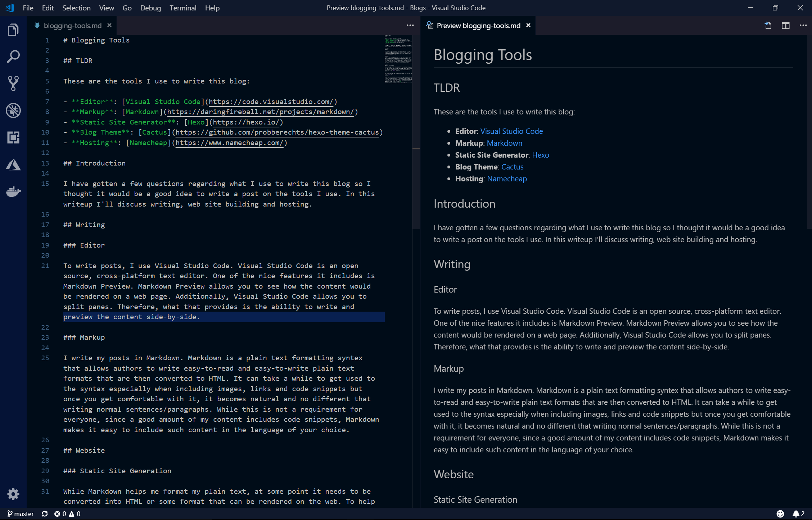Open the Search view icon

pyautogui.click(x=13, y=56)
